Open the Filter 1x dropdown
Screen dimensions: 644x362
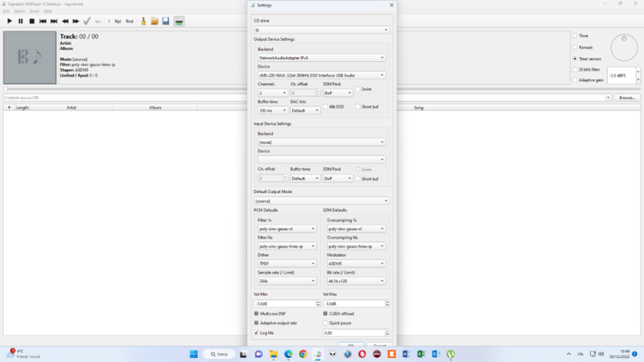(287, 229)
